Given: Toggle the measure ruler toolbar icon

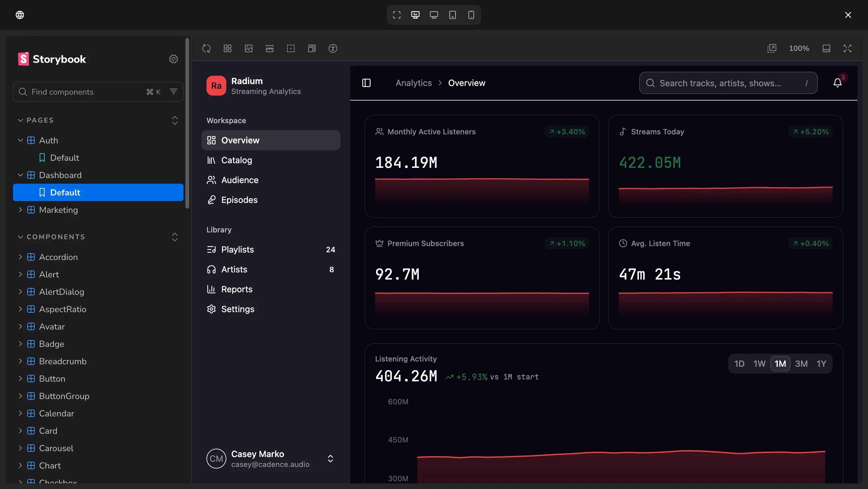Looking at the screenshot, I should [x=270, y=49].
